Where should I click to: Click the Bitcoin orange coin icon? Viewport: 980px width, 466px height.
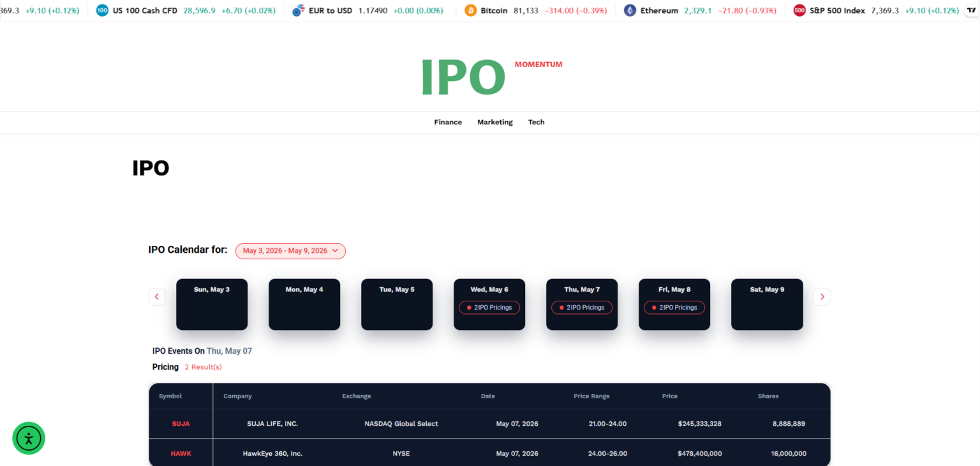(471, 11)
